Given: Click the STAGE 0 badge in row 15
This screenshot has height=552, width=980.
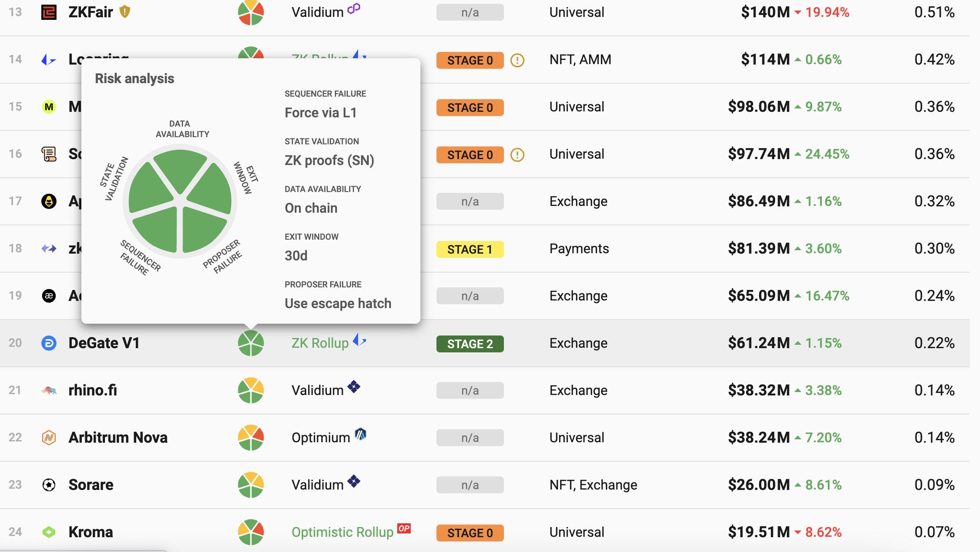Looking at the screenshot, I should [470, 108].
